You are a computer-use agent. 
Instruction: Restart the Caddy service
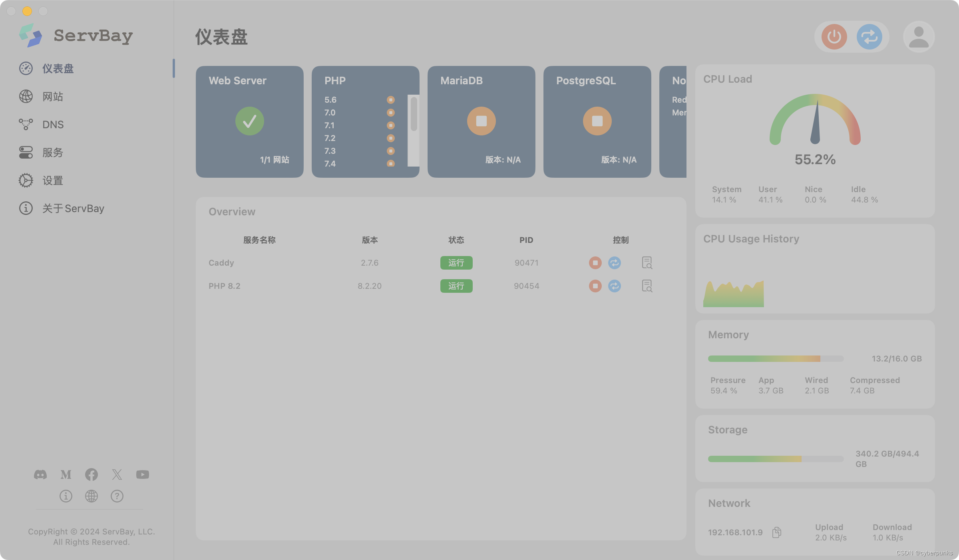(615, 263)
